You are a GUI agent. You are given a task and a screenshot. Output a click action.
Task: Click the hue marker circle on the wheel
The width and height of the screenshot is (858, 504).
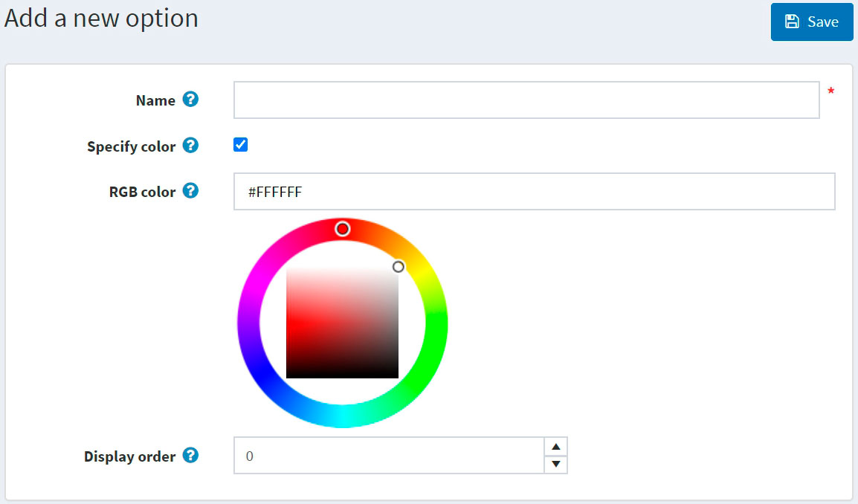(x=341, y=229)
